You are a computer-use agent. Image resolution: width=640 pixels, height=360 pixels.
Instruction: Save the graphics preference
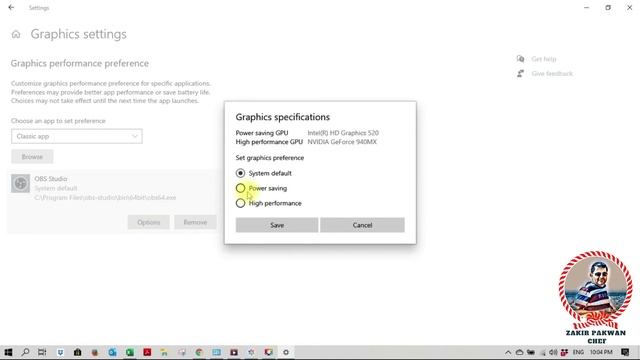[277, 225]
